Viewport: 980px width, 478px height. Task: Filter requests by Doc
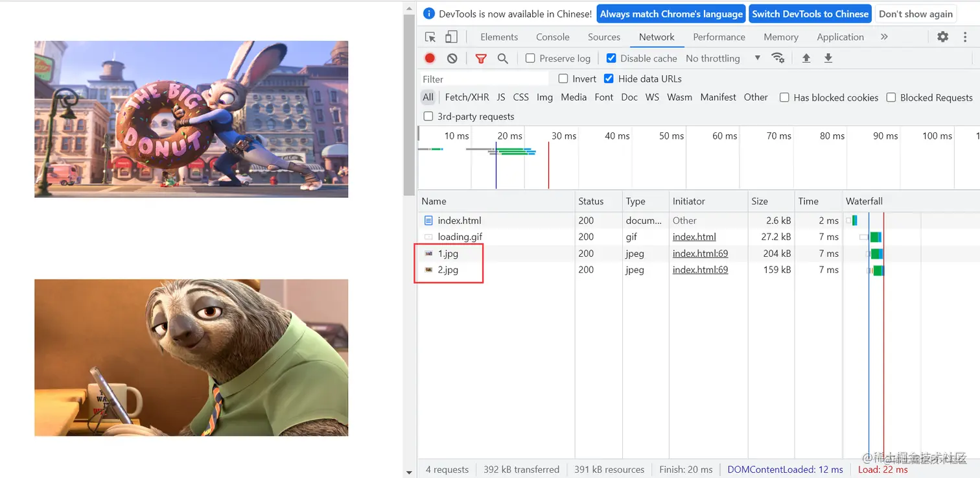(x=629, y=97)
